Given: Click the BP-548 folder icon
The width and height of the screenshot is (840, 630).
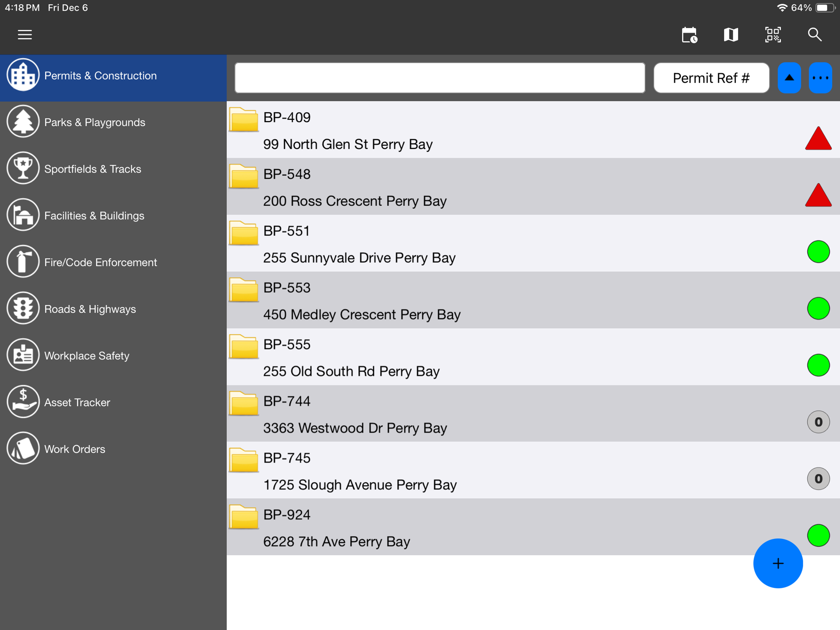Looking at the screenshot, I should [244, 176].
